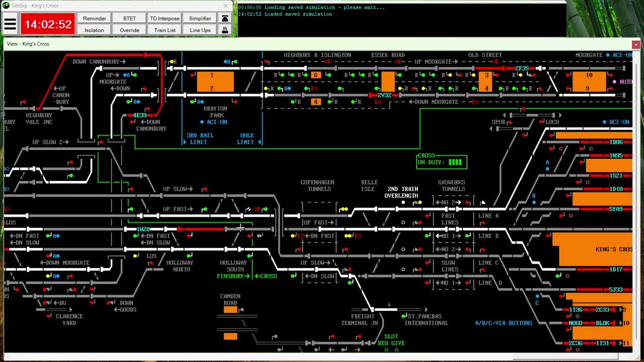Click the NOGO berth
644x362 pixels.
pos(576,323)
